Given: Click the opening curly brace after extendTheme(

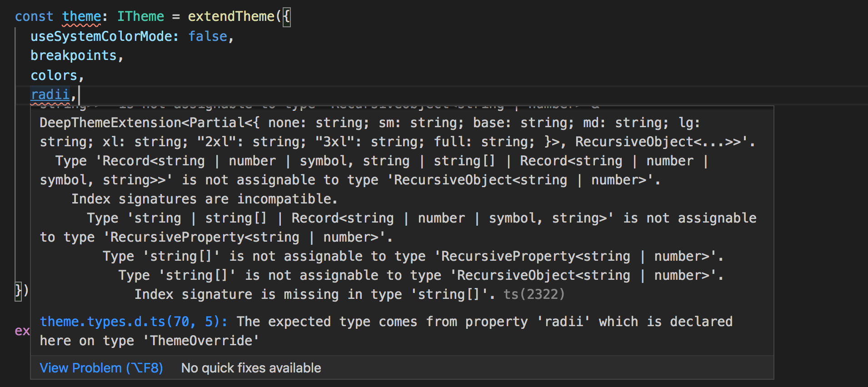Looking at the screenshot, I should [286, 17].
